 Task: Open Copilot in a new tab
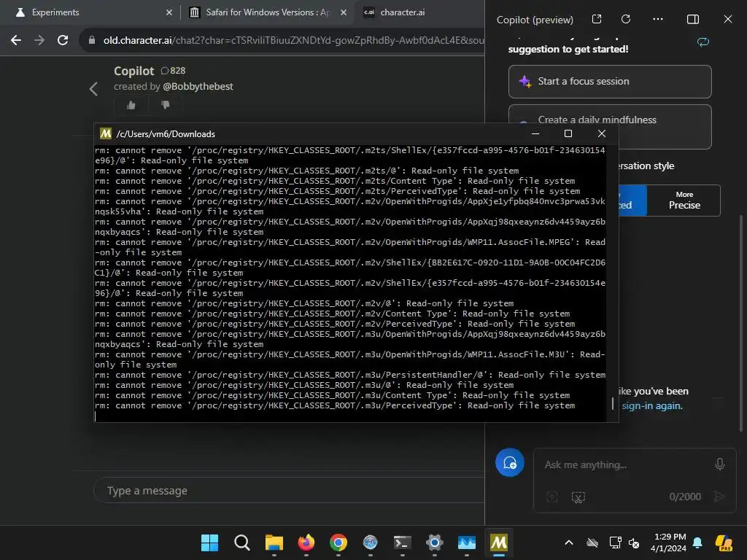[x=597, y=19]
